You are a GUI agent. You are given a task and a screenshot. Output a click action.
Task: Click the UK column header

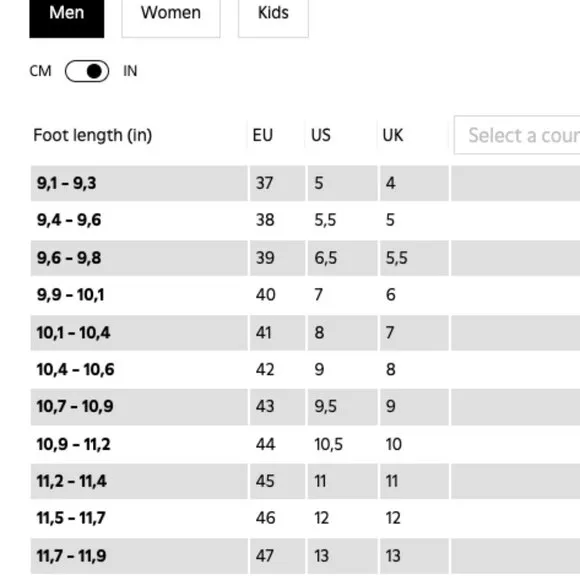(393, 135)
